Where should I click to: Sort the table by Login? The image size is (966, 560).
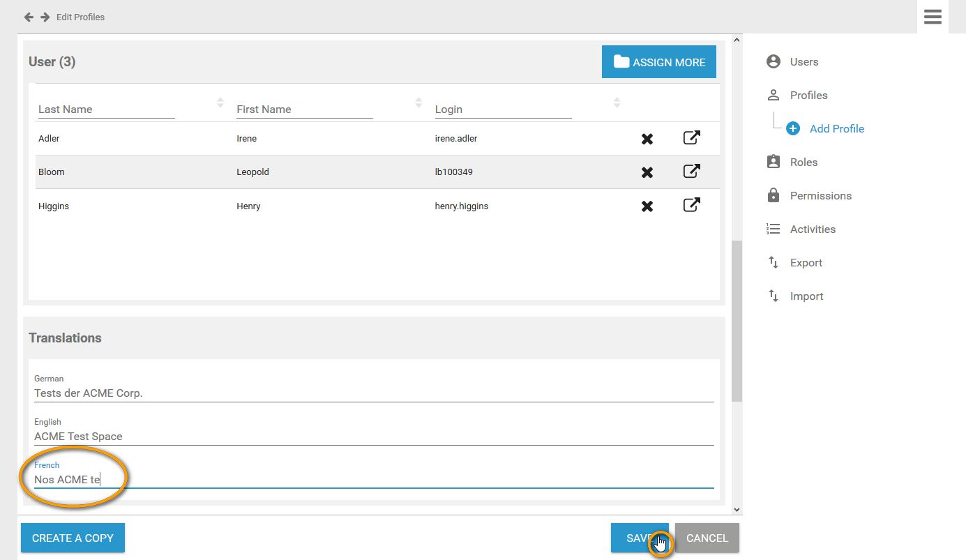pos(617,103)
